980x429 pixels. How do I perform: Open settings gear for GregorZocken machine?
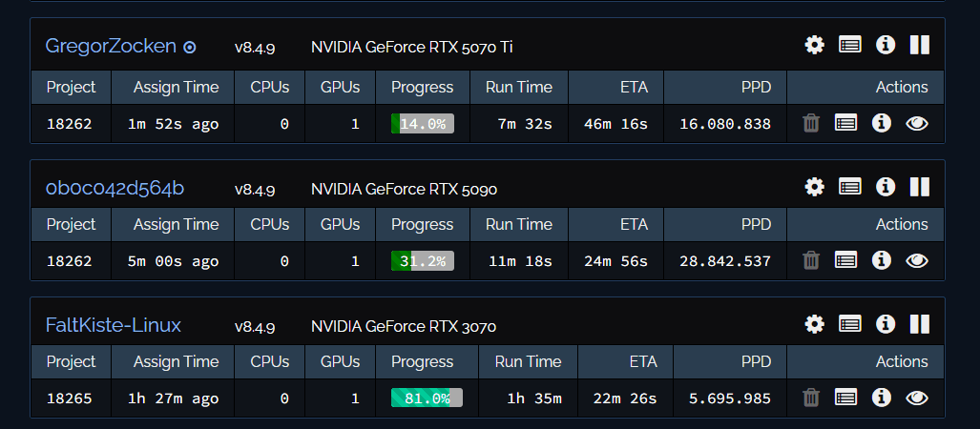tap(814, 45)
